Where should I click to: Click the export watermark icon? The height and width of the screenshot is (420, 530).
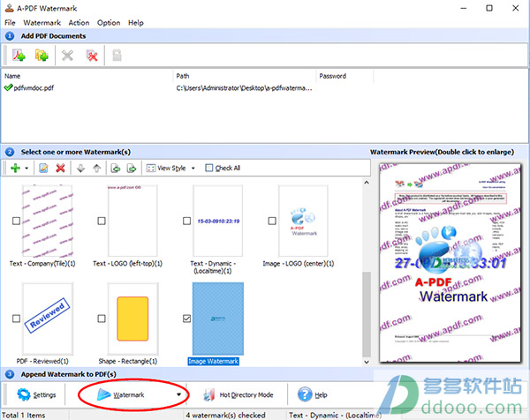[x=132, y=168]
